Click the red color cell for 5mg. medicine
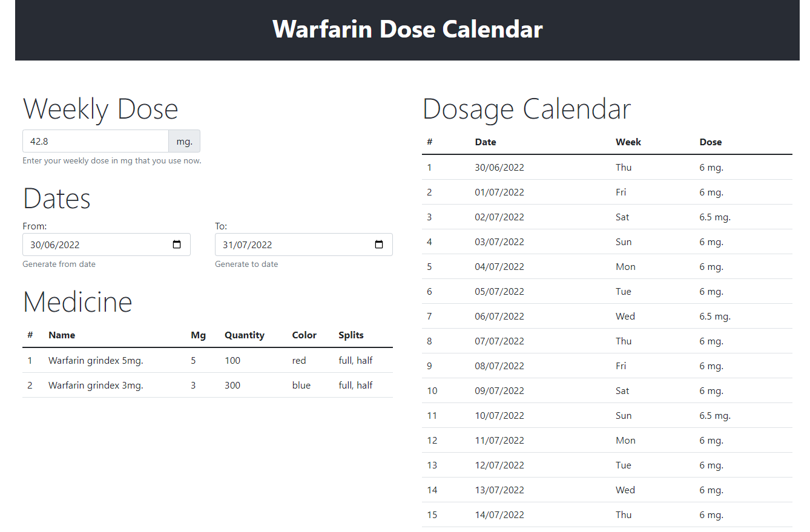Screen dimensions: 810x532 point(299,361)
